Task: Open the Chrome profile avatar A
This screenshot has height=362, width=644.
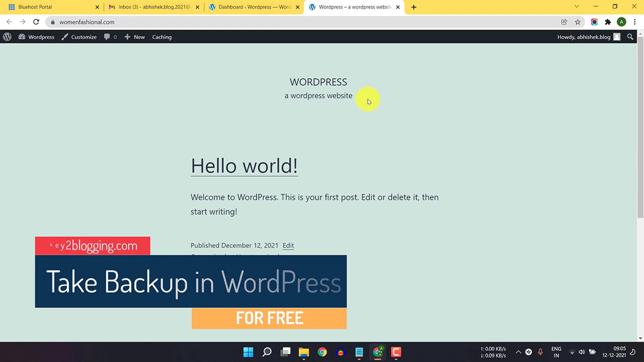Action: pyautogui.click(x=622, y=22)
